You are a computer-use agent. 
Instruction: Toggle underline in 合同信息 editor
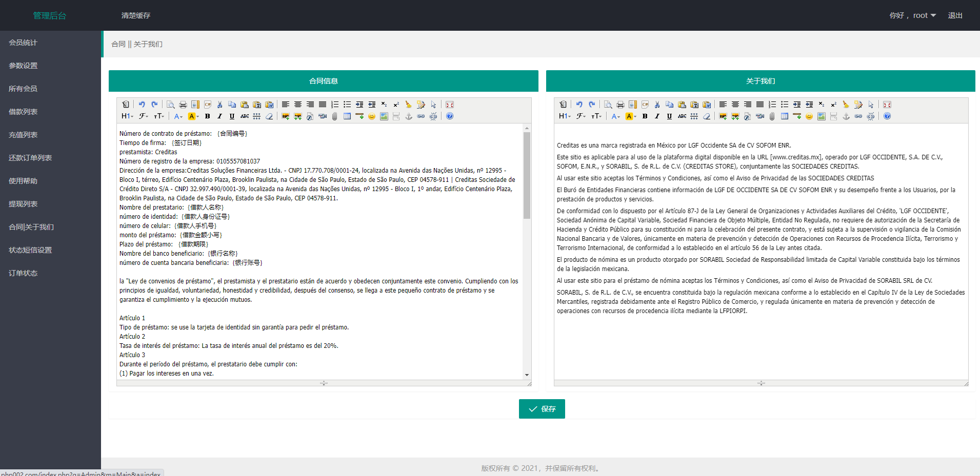point(232,116)
